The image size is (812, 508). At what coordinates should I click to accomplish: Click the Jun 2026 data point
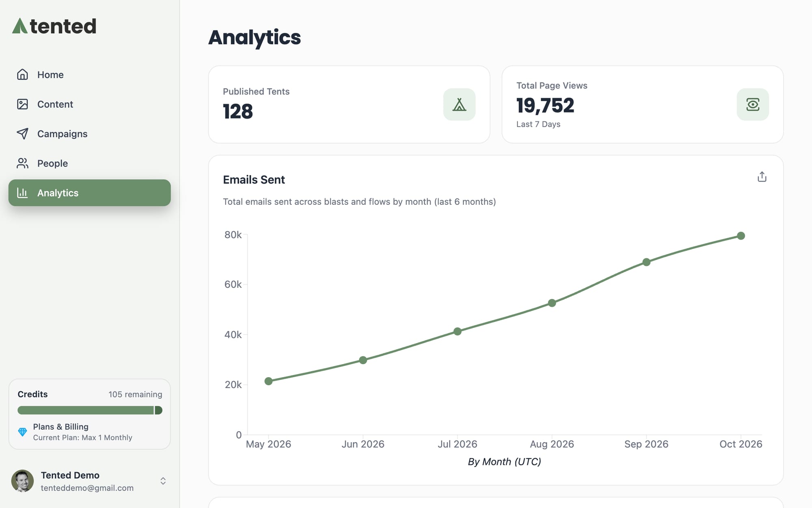[x=363, y=360]
